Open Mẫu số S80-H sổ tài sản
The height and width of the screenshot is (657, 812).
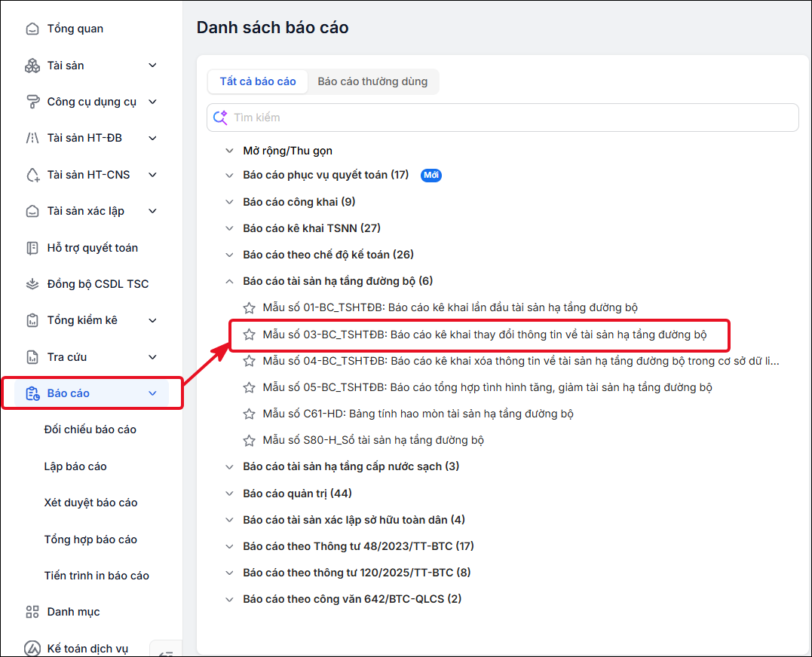click(x=373, y=440)
